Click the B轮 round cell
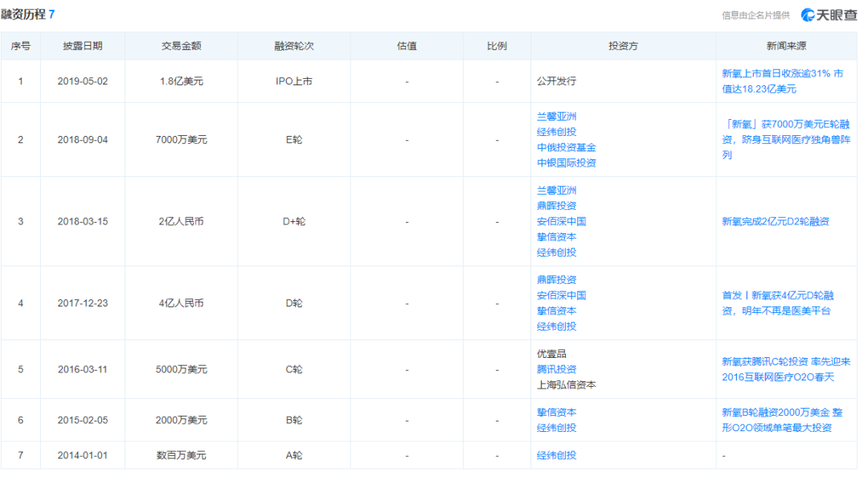 294,420
